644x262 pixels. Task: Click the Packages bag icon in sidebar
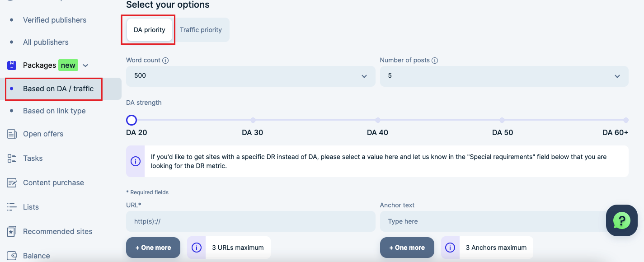click(x=12, y=65)
